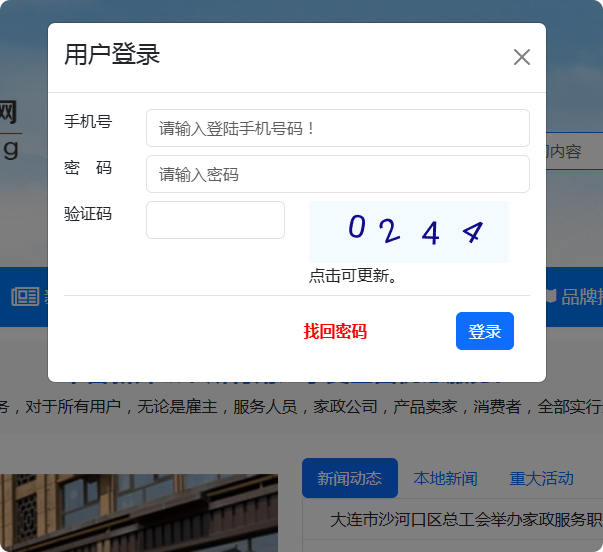
Task: Click the 找回密码 link
Action: pos(335,331)
